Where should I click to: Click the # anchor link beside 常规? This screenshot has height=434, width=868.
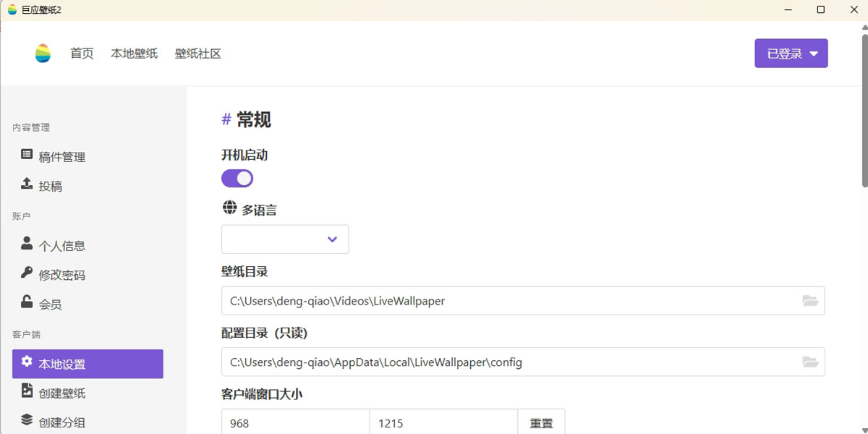226,119
